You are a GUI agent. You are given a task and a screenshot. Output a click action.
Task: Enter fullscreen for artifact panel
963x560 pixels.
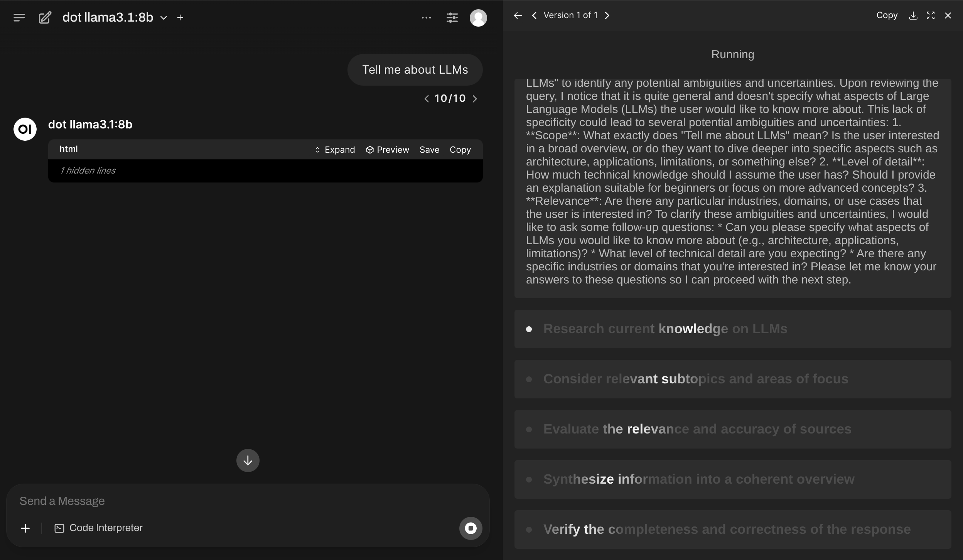(x=931, y=15)
